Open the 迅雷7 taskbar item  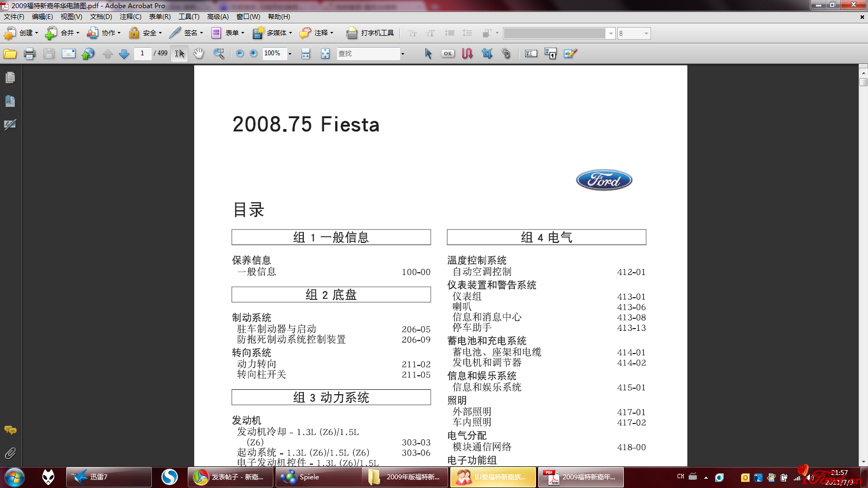(109, 477)
